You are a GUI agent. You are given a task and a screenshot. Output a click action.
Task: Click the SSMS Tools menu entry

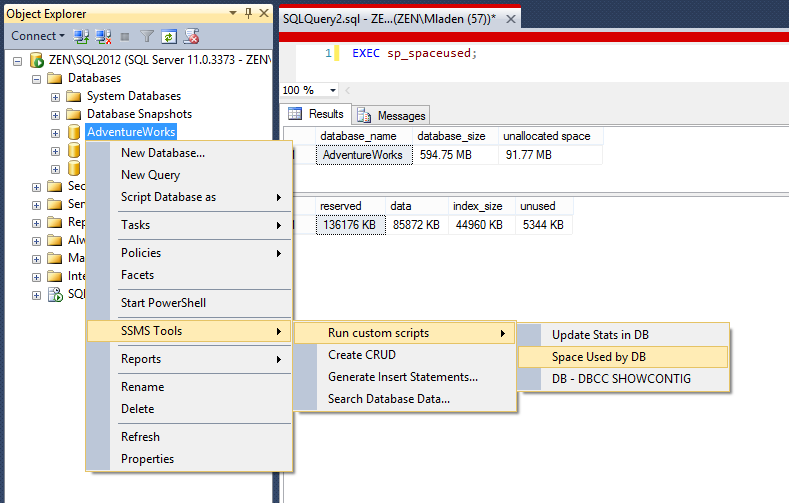189,331
